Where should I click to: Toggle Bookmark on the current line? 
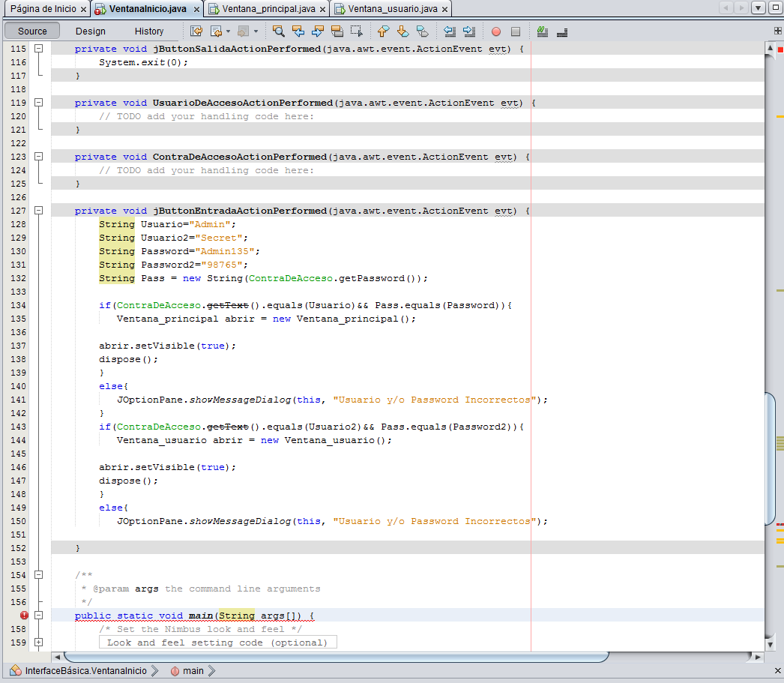click(423, 31)
